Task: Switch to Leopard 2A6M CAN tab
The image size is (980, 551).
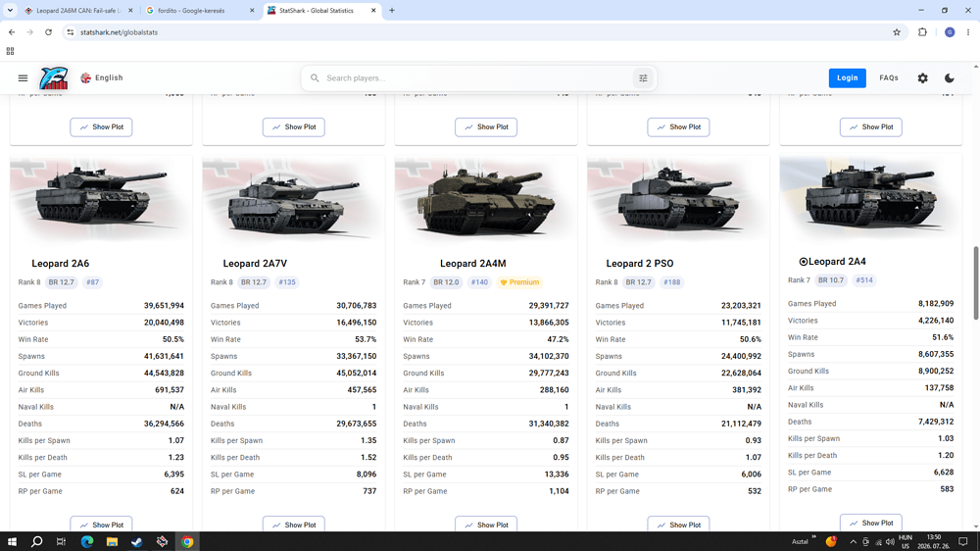Action: pos(78,11)
